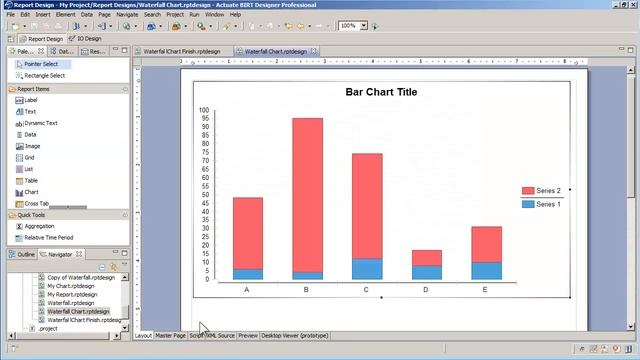Switch to the Report Design perspective
This screenshot has height=360, width=640.
pos(41,39)
